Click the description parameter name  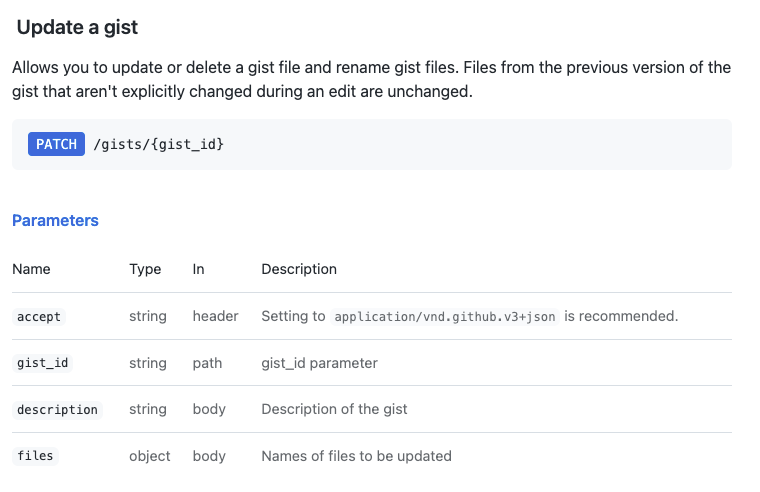(x=58, y=409)
